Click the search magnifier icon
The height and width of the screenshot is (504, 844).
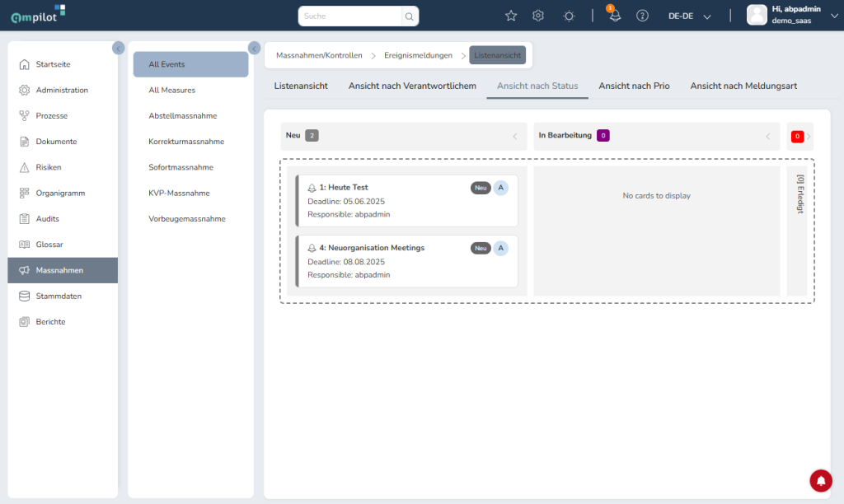[x=409, y=16]
